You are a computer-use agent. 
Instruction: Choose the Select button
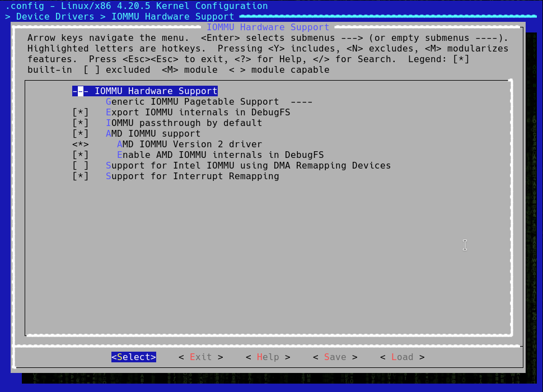pyautogui.click(x=133, y=357)
